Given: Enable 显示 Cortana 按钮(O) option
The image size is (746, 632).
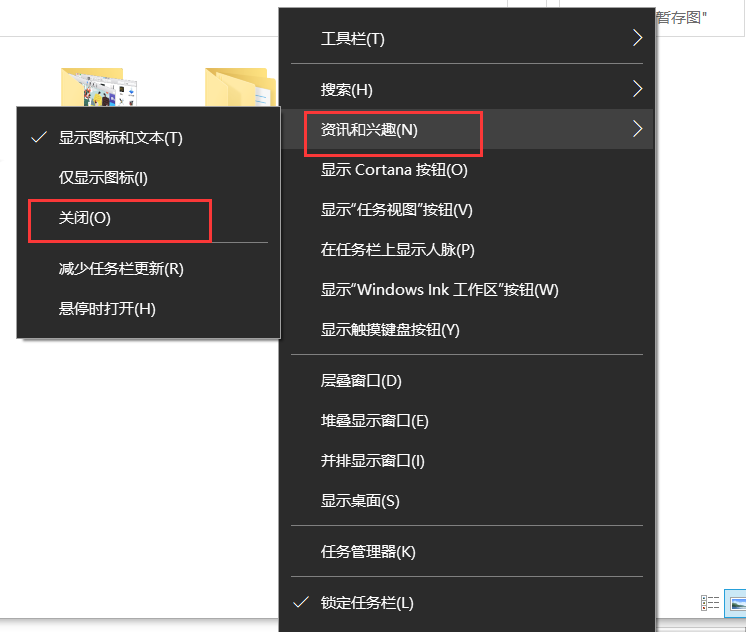Looking at the screenshot, I should (394, 170).
